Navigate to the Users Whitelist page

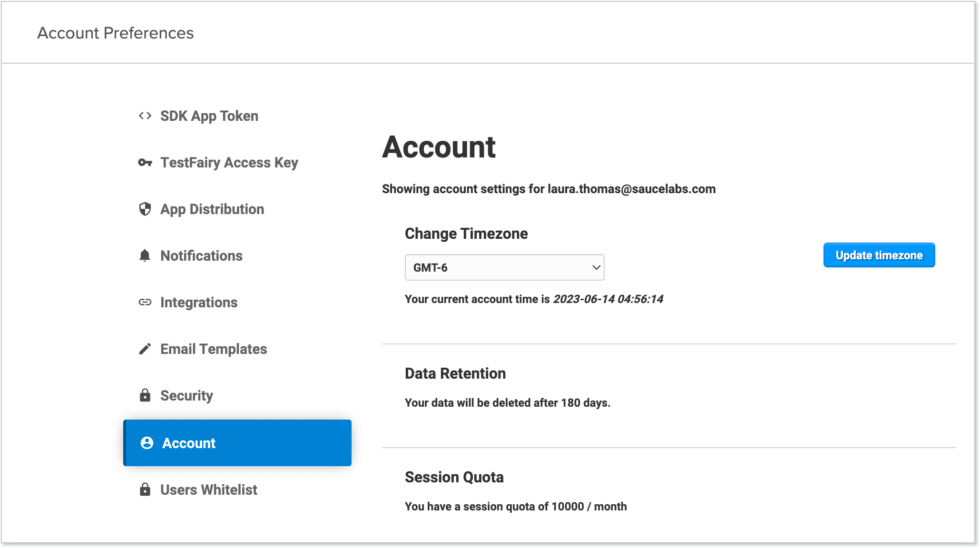208,489
